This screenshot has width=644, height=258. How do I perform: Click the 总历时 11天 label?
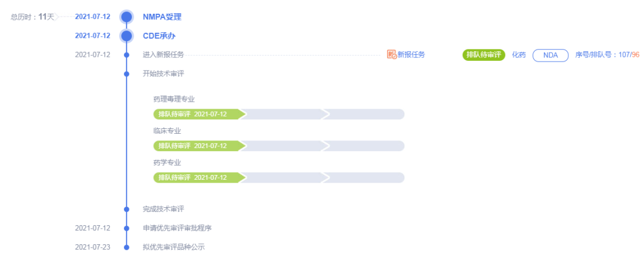click(32, 17)
